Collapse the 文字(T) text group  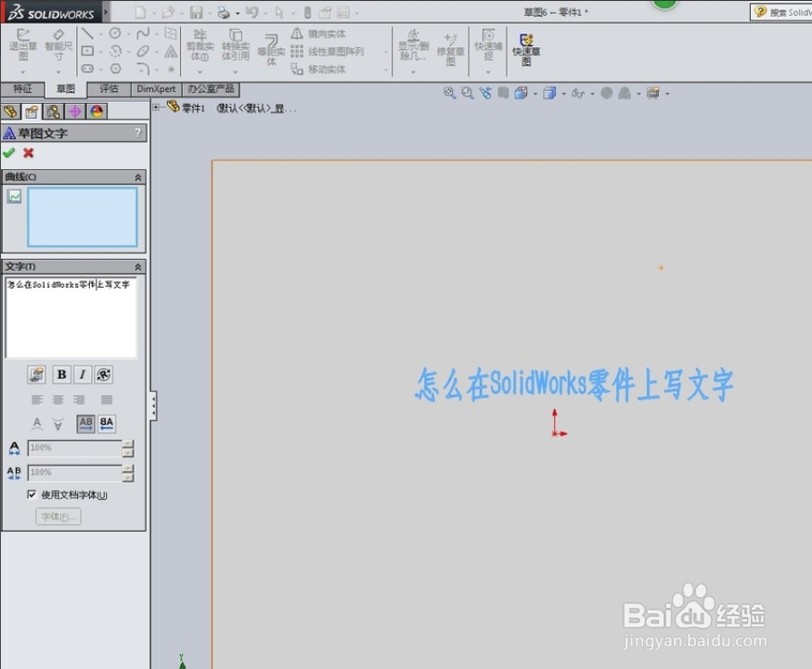(x=136, y=266)
